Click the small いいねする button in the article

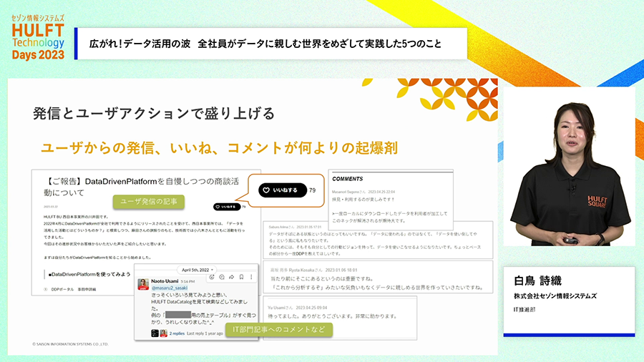[x=227, y=207]
